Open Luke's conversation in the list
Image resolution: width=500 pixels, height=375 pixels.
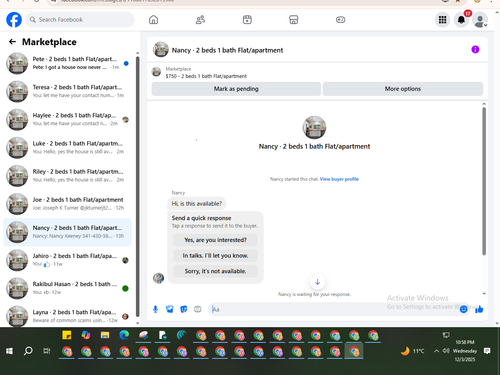[x=67, y=148]
